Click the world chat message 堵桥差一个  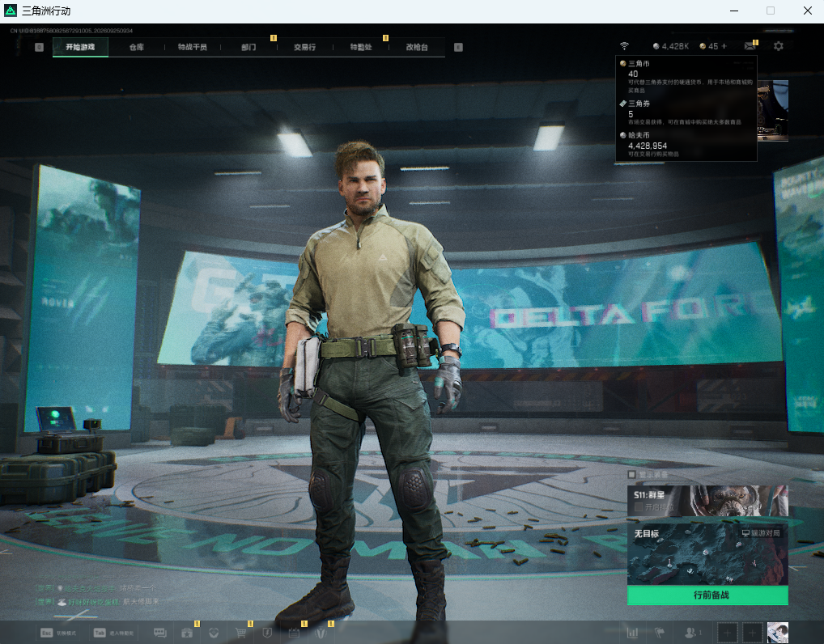coord(136,588)
